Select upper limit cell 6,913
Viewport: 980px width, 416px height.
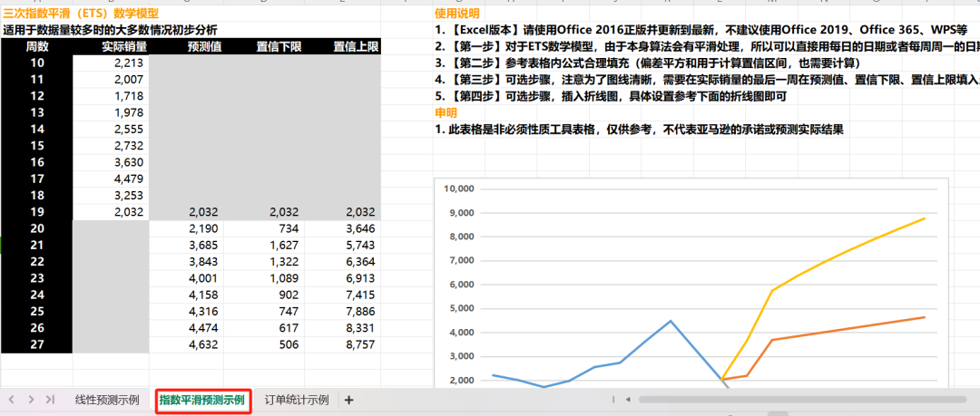coord(342,278)
